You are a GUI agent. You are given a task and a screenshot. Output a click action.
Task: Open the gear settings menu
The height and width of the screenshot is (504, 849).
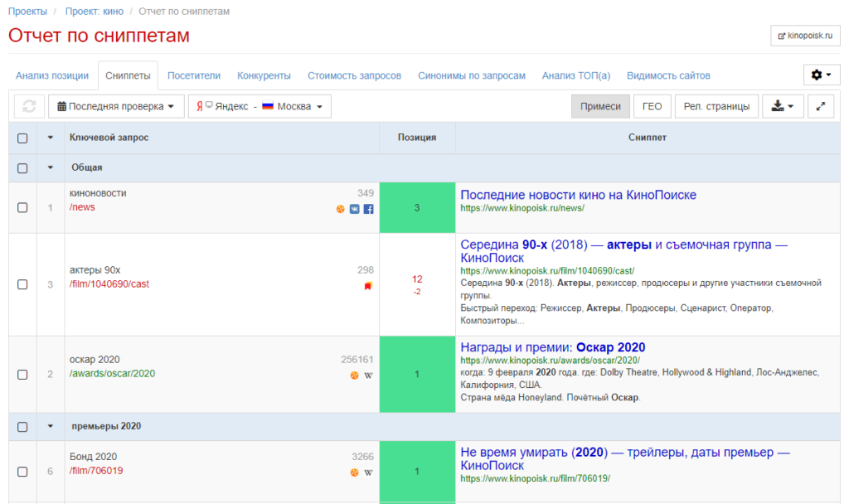click(821, 75)
